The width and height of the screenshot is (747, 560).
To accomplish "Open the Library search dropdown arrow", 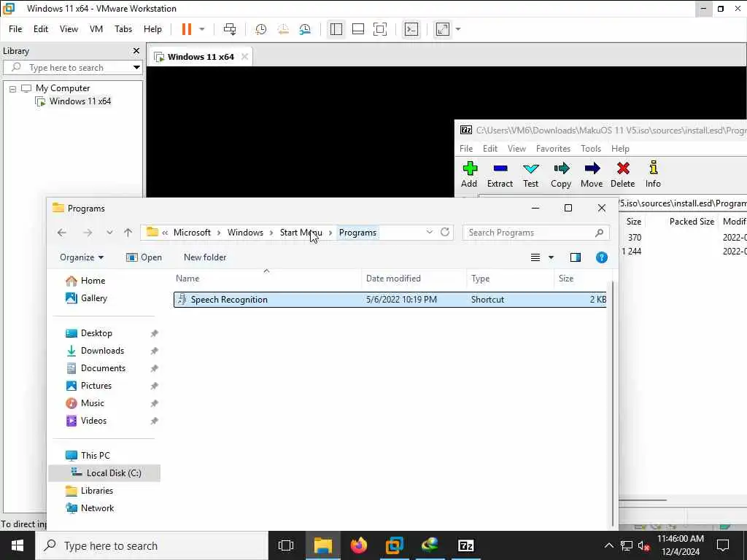I will (x=136, y=68).
